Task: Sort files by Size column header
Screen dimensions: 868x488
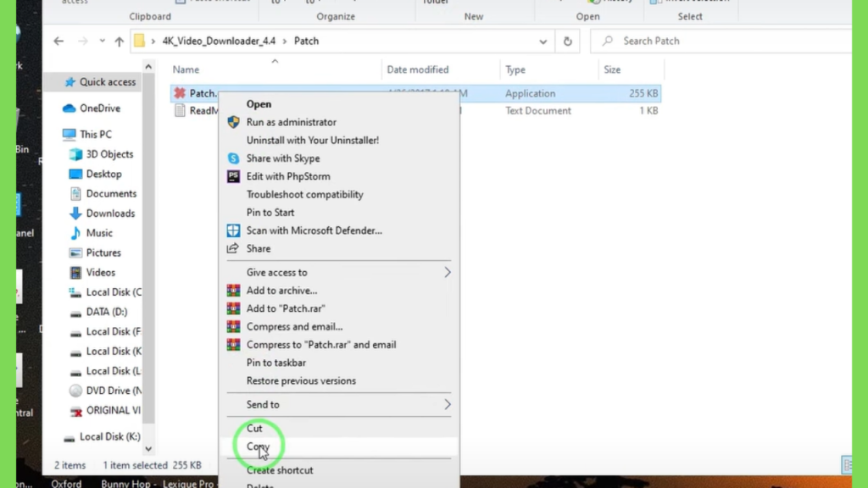Action: click(612, 69)
